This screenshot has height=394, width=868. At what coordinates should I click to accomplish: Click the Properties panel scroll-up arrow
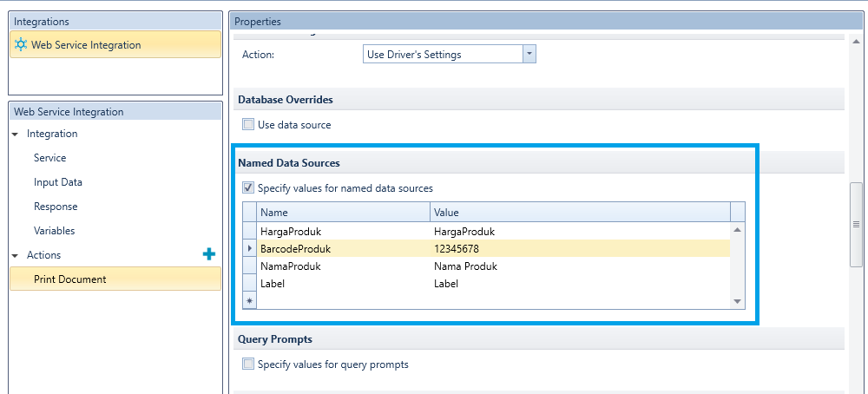click(x=856, y=41)
